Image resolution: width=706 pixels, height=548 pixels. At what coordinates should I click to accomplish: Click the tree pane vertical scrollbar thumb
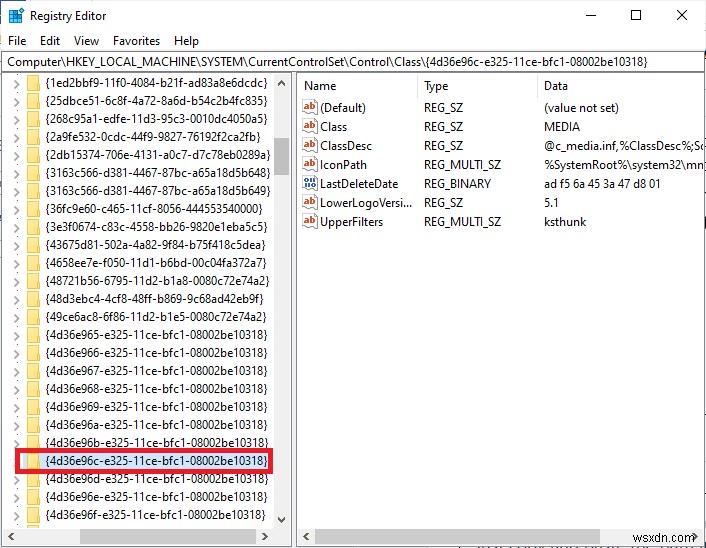[x=281, y=156]
